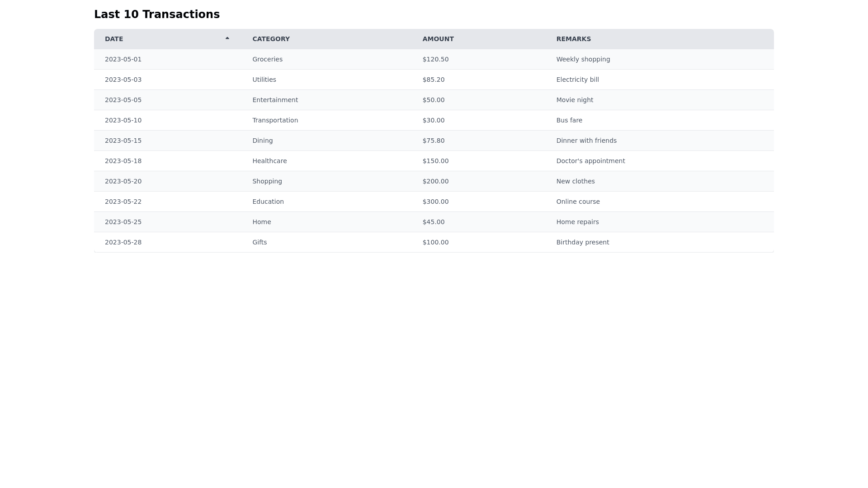Click the $200.00 Shopping amount
The height and width of the screenshot is (488, 868).
tap(435, 181)
